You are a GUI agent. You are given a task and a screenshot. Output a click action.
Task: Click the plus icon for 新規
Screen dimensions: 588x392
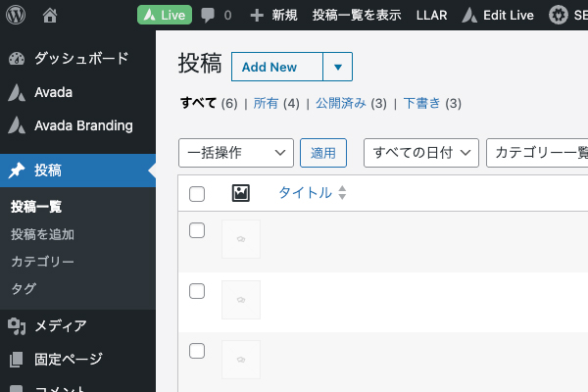click(257, 16)
